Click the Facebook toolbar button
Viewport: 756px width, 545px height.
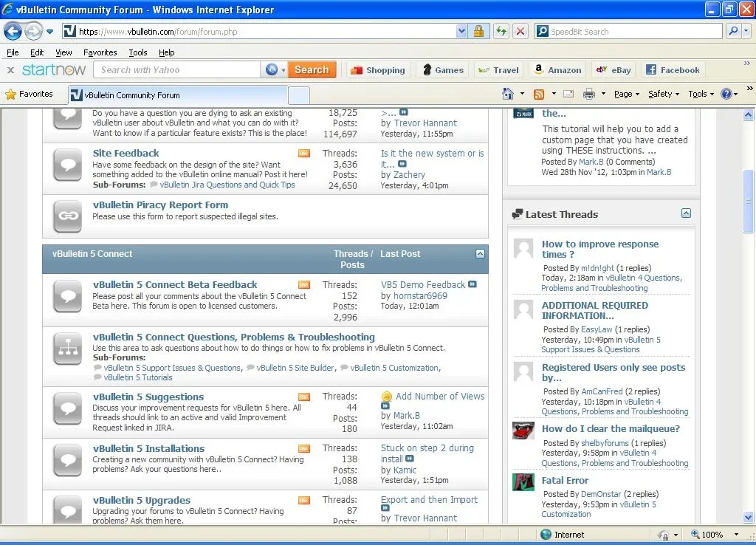click(673, 70)
